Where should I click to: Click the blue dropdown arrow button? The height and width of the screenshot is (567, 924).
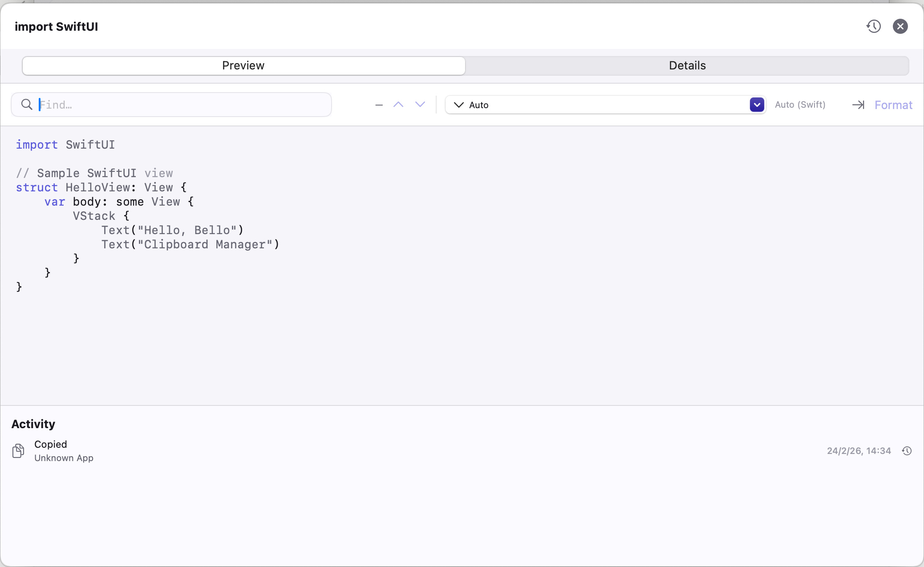[x=757, y=105]
